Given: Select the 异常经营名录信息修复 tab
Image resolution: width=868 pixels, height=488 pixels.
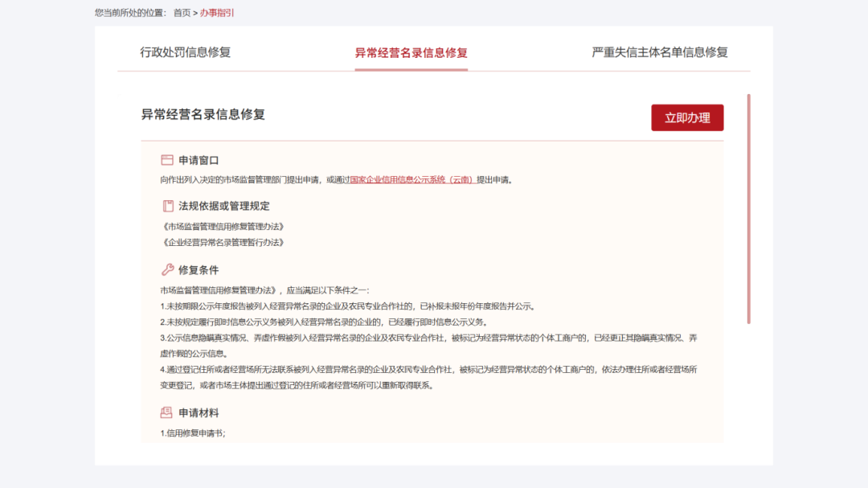Looking at the screenshot, I should (x=411, y=53).
